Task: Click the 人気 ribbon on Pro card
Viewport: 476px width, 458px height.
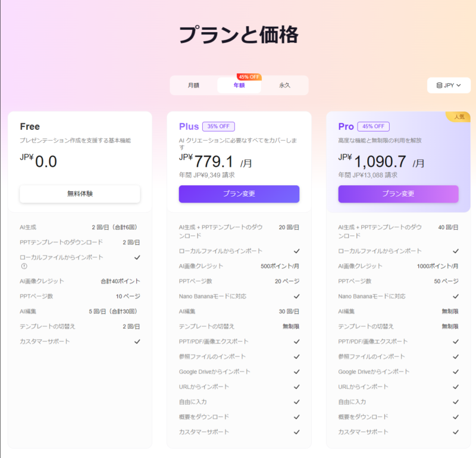Action: click(459, 117)
